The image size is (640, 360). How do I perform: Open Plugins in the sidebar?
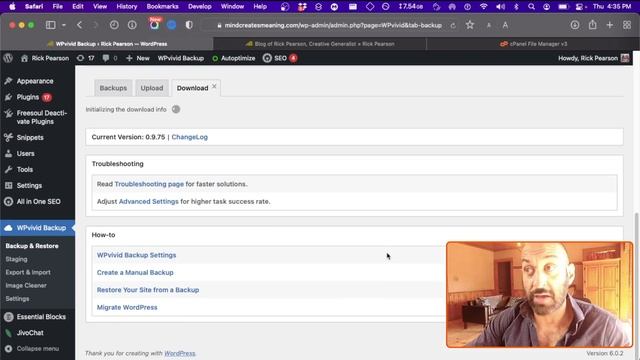pos(28,97)
